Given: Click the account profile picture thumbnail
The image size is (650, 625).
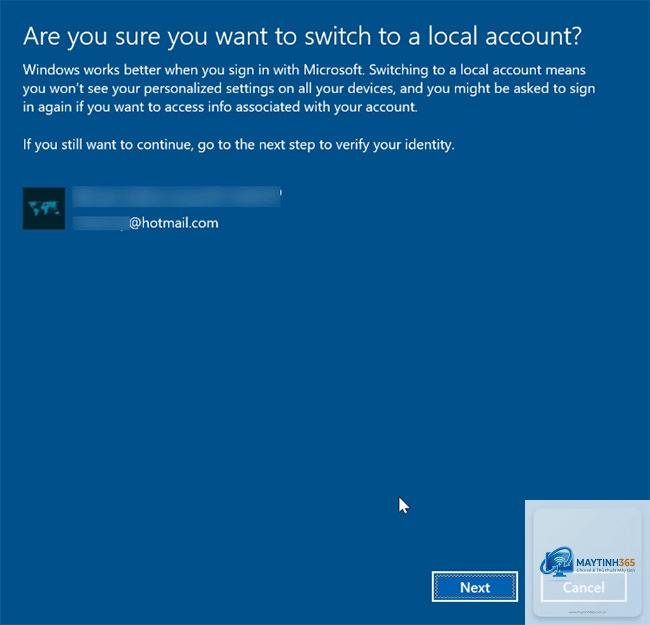Looking at the screenshot, I should coord(44,208).
